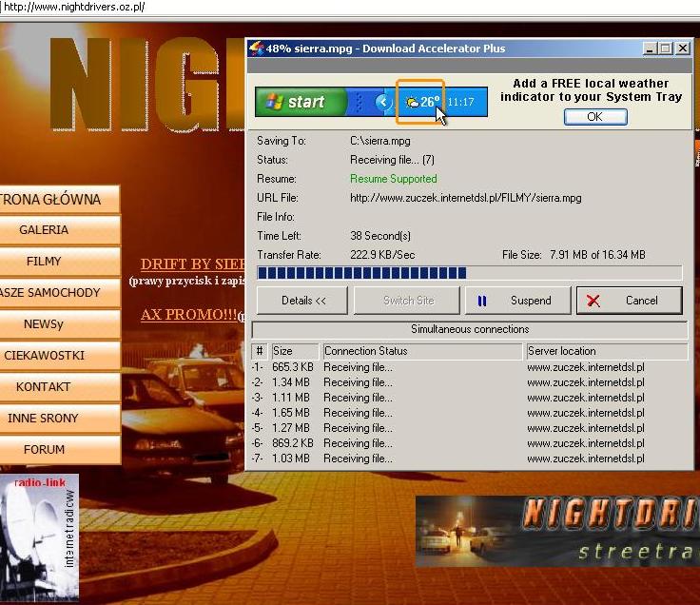Click the Download Accelerator Plus title bar icon
Image resolution: width=700 pixels, height=605 pixels.
(256, 49)
